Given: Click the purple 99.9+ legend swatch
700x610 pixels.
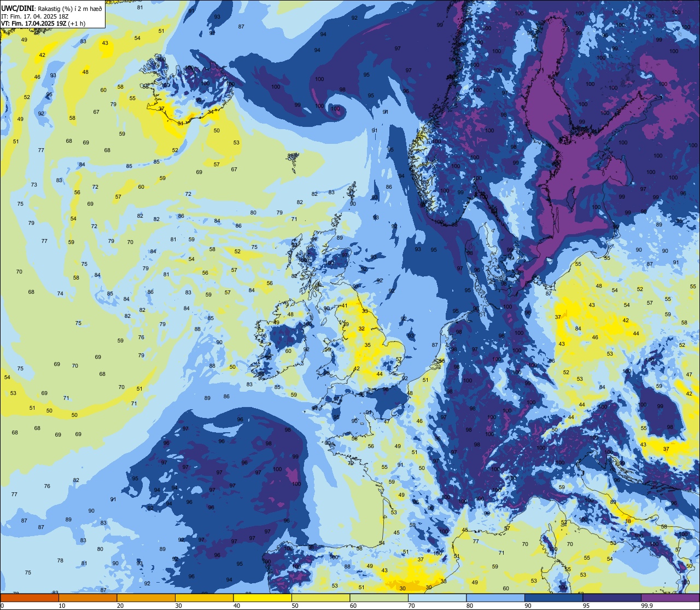Looking at the screenshot, I should point(670,598).
